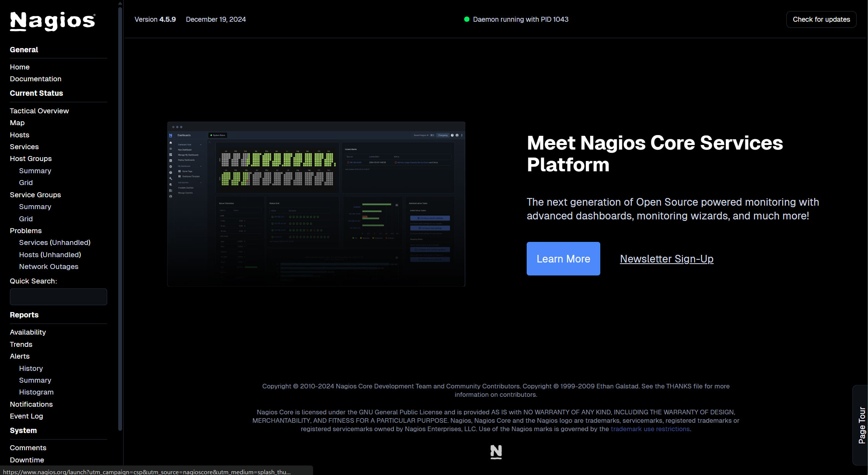Open the trademark use restrictions link

click(650, 429)
